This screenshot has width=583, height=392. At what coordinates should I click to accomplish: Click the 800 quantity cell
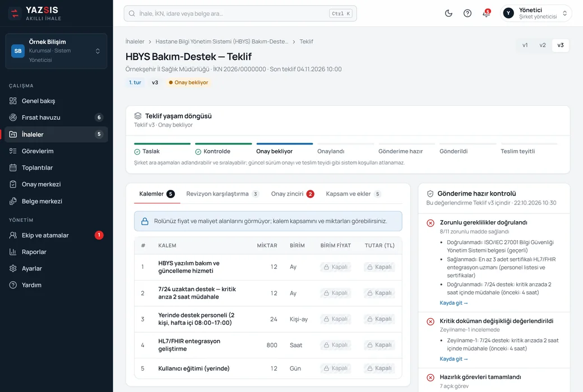click(x=272, y=345)
